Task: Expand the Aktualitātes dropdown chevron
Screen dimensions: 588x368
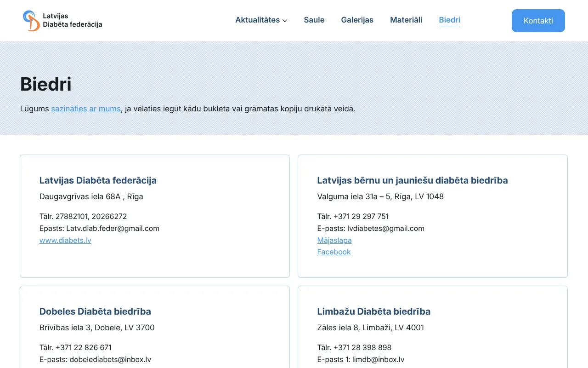Action: click(x=285, y=21)
